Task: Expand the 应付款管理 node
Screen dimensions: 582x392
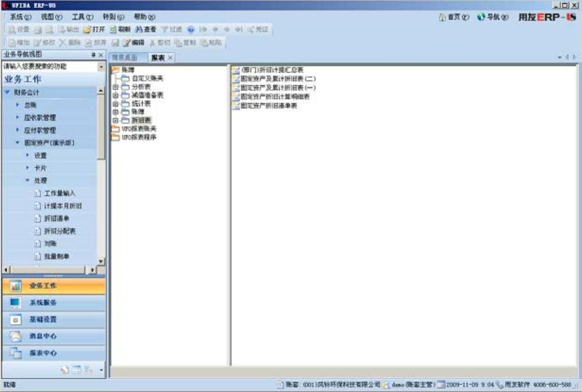Action: 17,130
